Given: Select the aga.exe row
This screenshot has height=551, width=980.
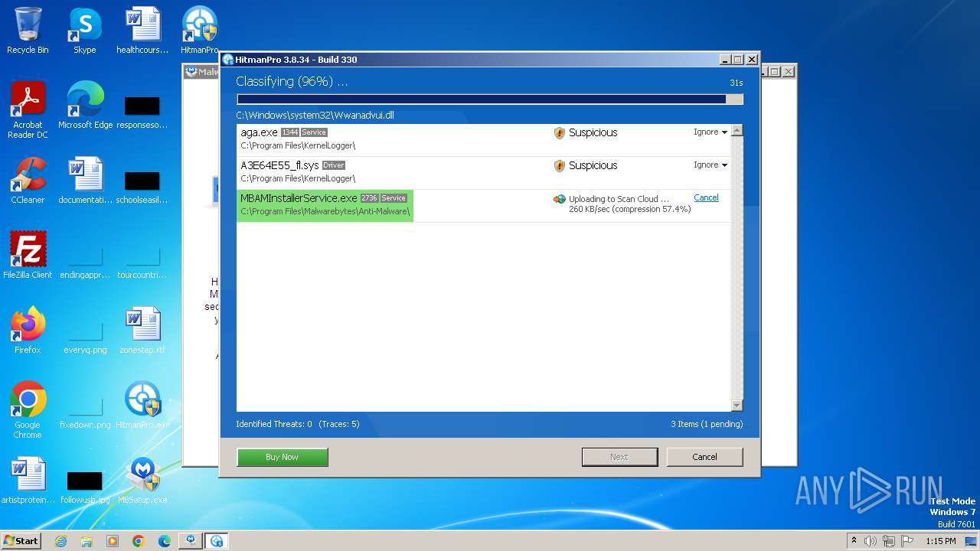Looking at the screenshot, I should 484,139.
